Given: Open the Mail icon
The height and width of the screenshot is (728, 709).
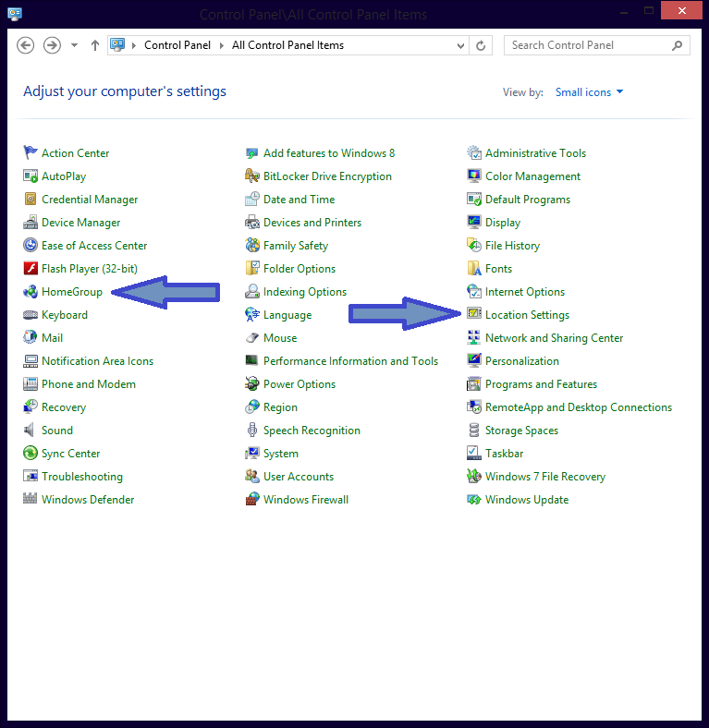Looking at the screenshot, I should (31, 337).
